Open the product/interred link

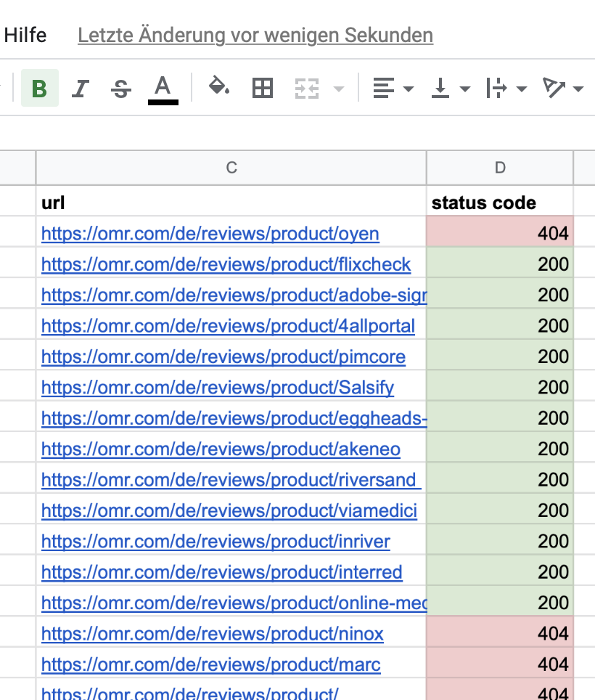click(222, 572)
